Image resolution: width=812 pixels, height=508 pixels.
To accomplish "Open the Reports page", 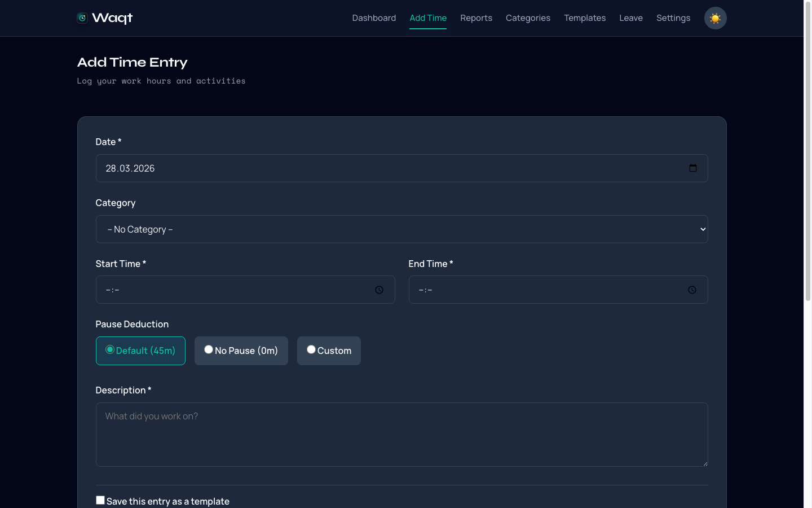I will pyautogui.click(x=476, y=17).
